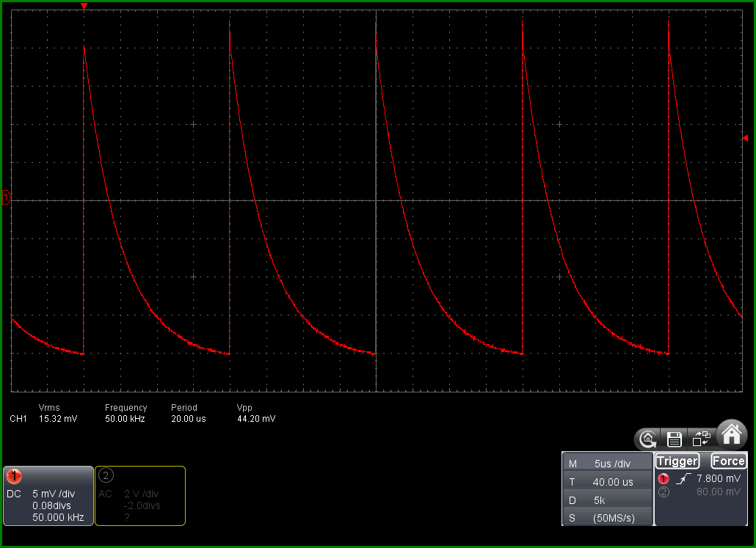This screenshot has width=756, height=548.
Task: Open the T 40.00 us horizontal position setting
Action: (x=608, y=481)
